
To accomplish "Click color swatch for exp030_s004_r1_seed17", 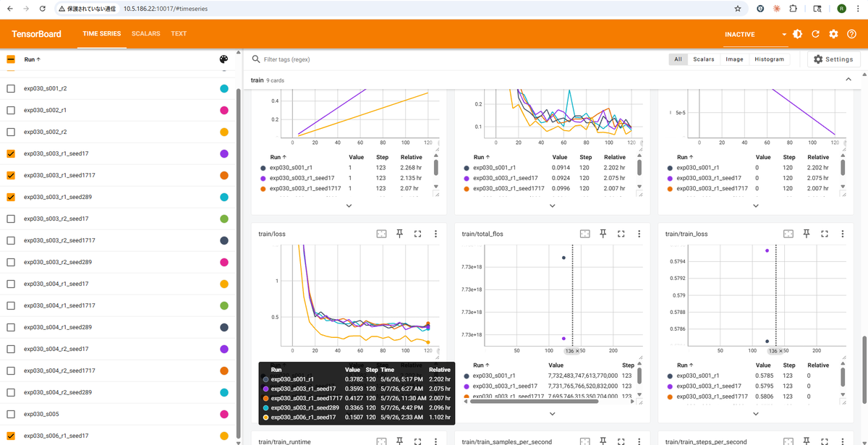I will point(224,284).
